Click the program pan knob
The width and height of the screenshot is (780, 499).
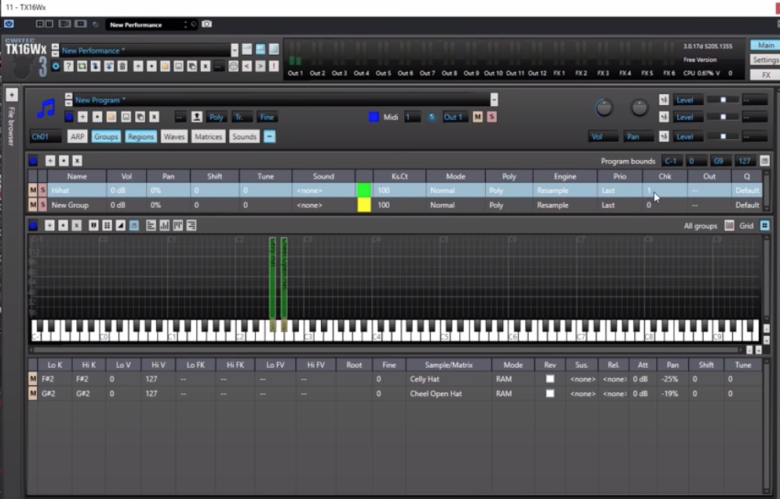[x=639, y=107]
